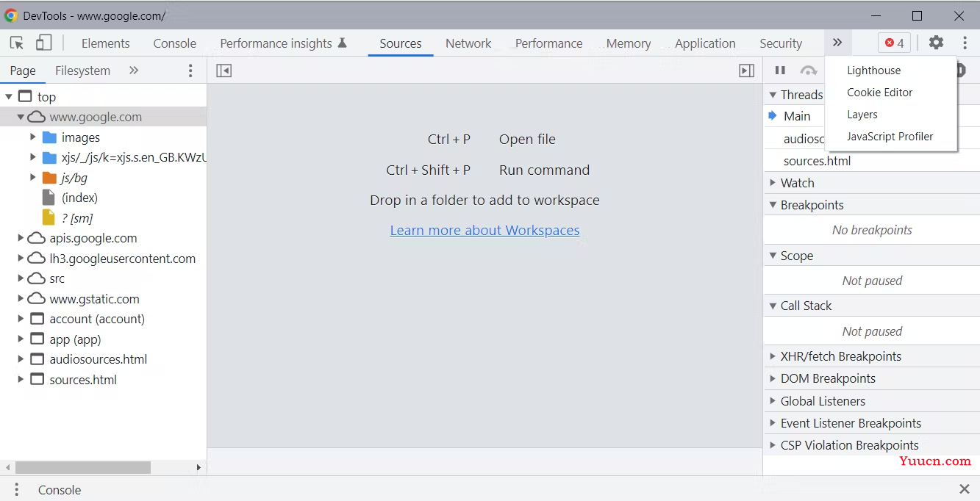This screenshot has width=980, height=501.
Task: Click the Console drawer tab label
Action: (60, 490)
